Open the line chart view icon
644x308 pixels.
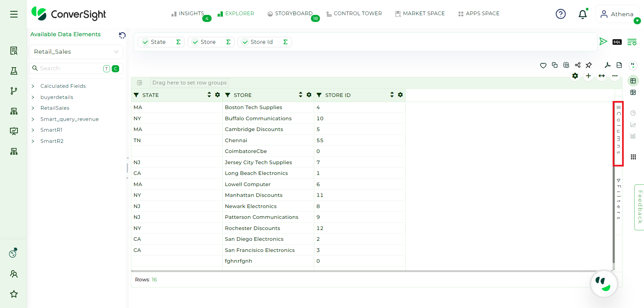[633, 125]
